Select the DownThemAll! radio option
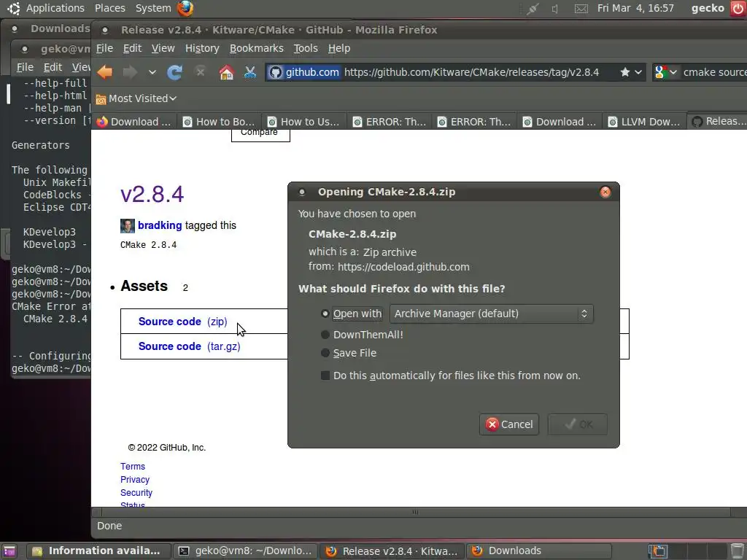 point(325,335)
